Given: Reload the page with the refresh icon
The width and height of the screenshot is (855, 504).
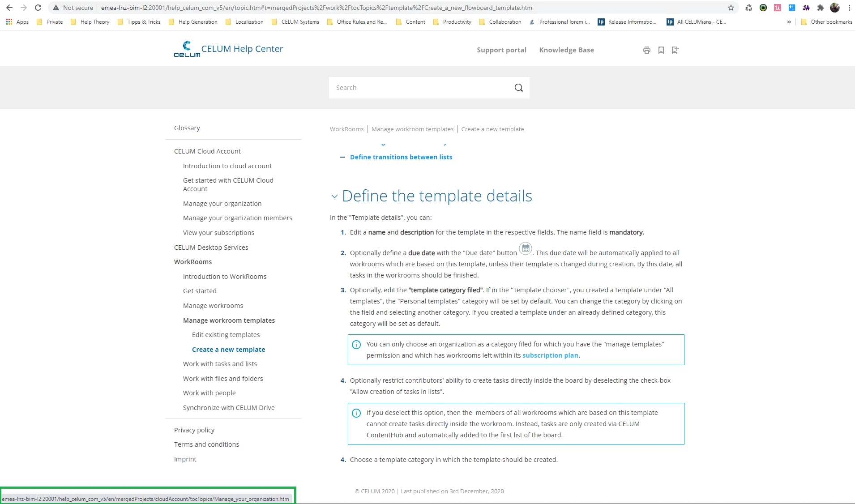Looking at the screenshot, I should (38, 8).
